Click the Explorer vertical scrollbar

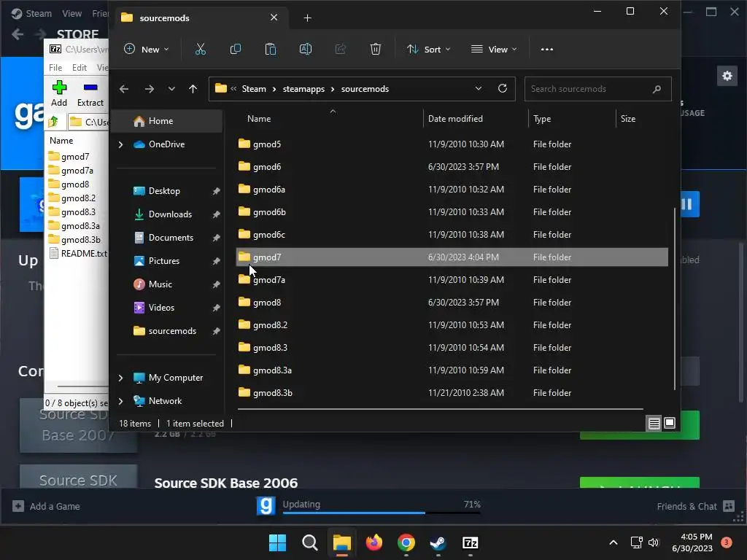tap(674, 299)
